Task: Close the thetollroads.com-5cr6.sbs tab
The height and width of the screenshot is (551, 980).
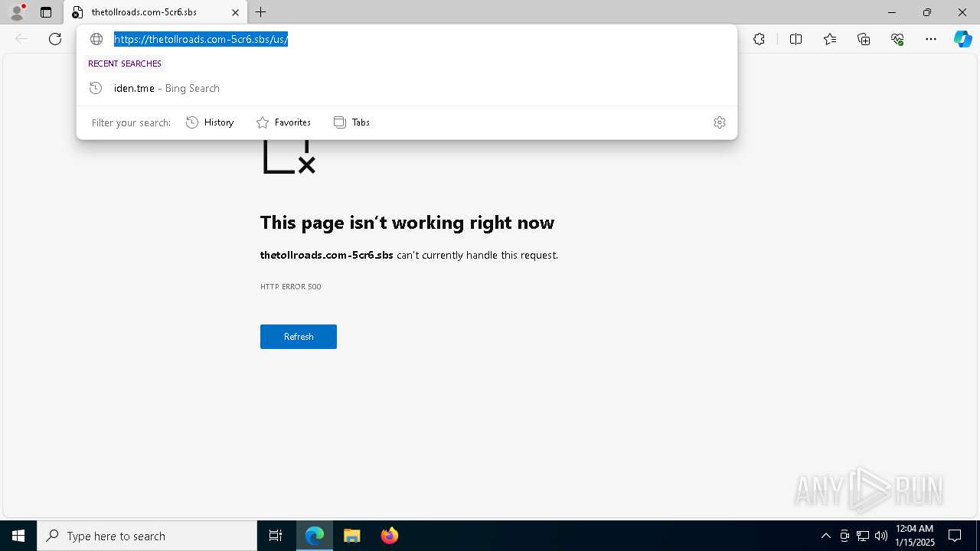Action: (x=236, y=12)
